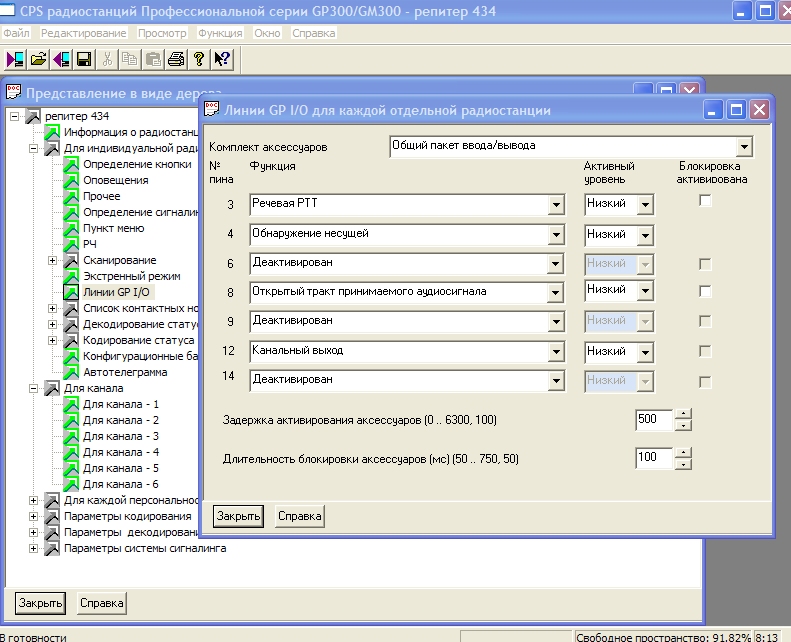
Task: Click Закрыть in the tree view window
Action: (x=40, y=603)
